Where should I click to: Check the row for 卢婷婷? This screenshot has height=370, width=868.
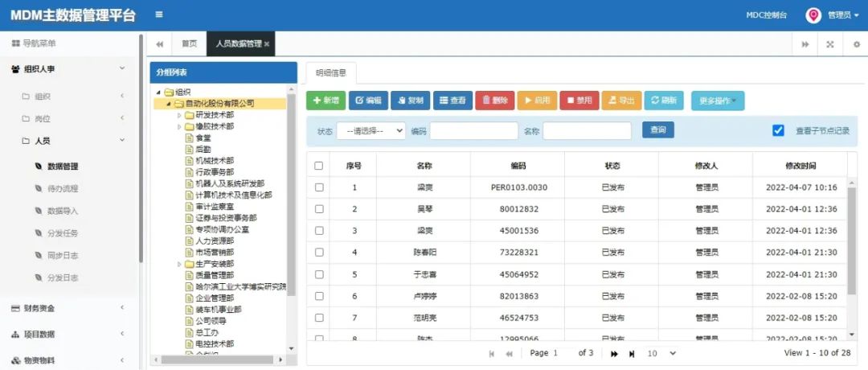319,296
